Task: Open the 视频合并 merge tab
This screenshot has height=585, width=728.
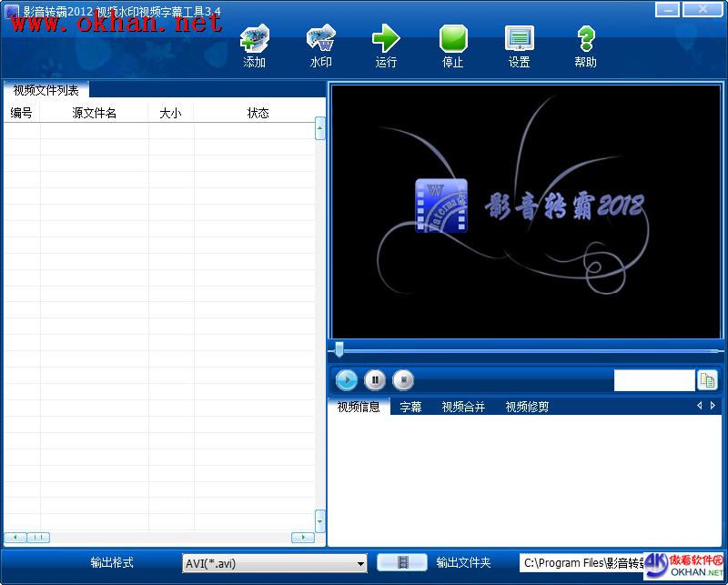Action: click(x=463, y=408)
